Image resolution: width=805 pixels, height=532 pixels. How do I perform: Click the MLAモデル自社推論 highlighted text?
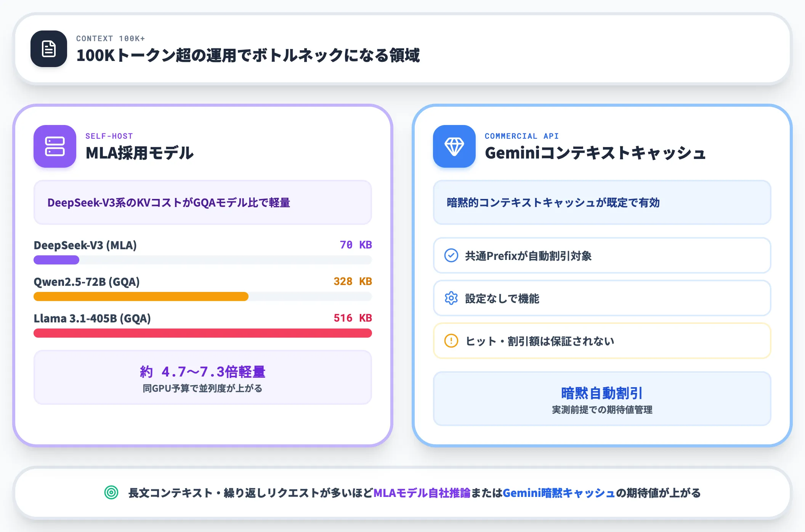pyautogui.click(x=422, y=493)
